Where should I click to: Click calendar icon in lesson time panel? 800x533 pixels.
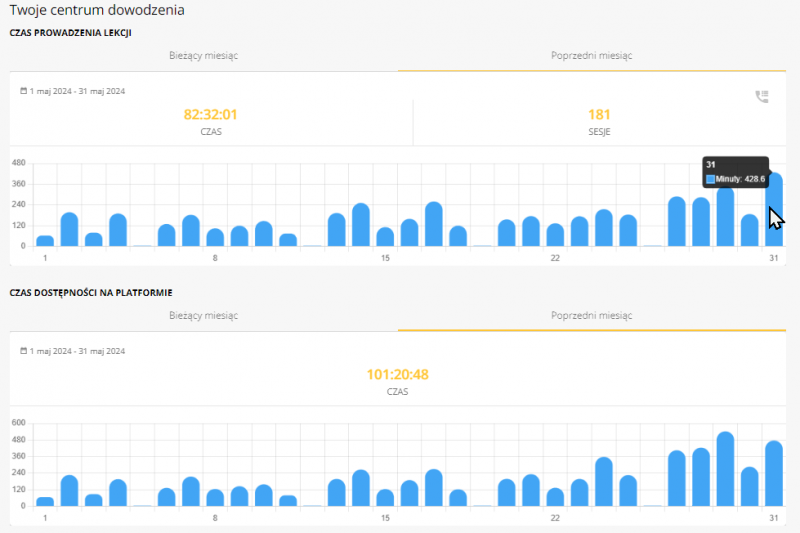(x=23, y=91)
